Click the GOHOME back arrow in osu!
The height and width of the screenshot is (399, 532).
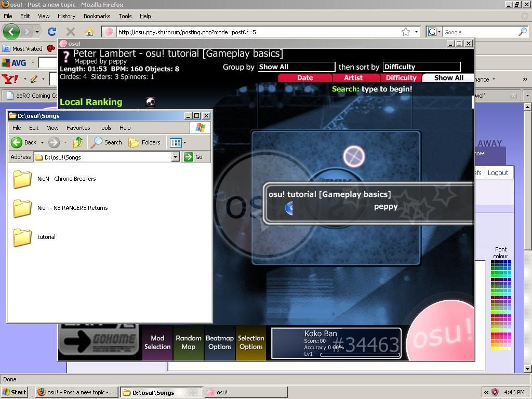click(99, 341)
